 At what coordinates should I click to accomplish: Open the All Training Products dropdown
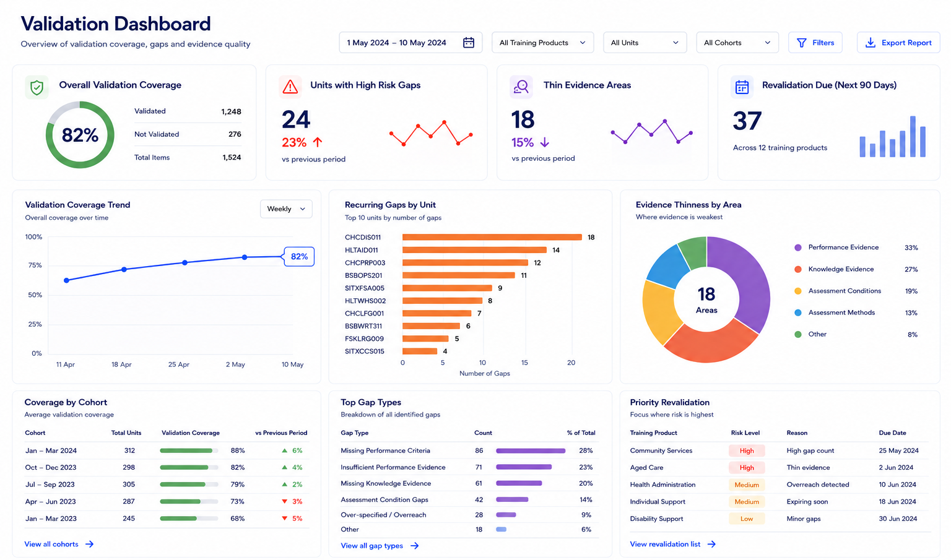(543, 43)
